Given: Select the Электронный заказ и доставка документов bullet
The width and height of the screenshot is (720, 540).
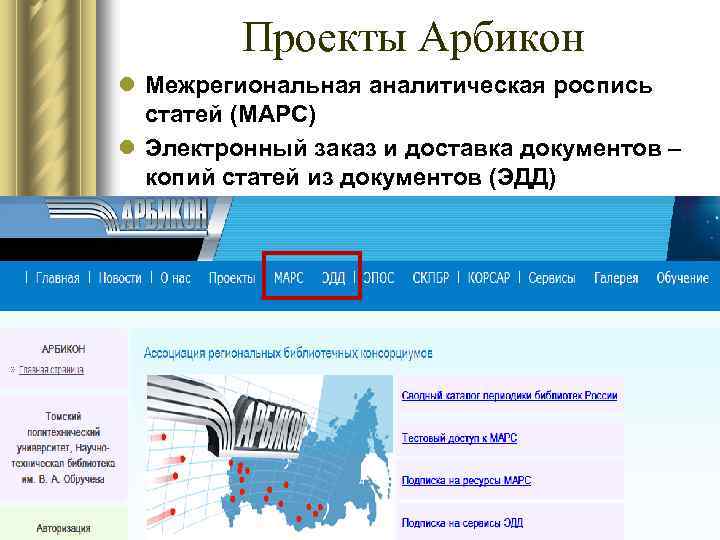Looking at the screenshot, I should [x=413, y=163].
